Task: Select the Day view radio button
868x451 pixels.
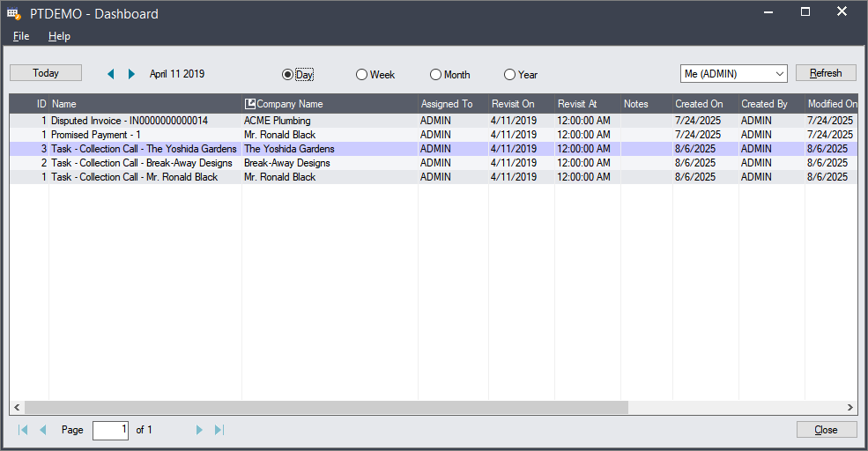Action: click(287, 75)
